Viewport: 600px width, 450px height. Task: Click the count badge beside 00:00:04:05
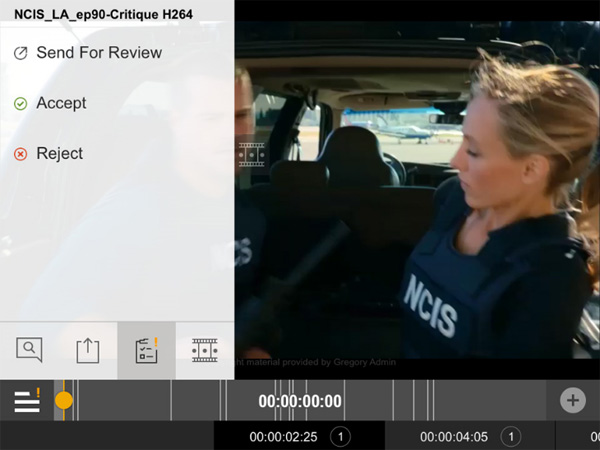[x=511, y=437]
